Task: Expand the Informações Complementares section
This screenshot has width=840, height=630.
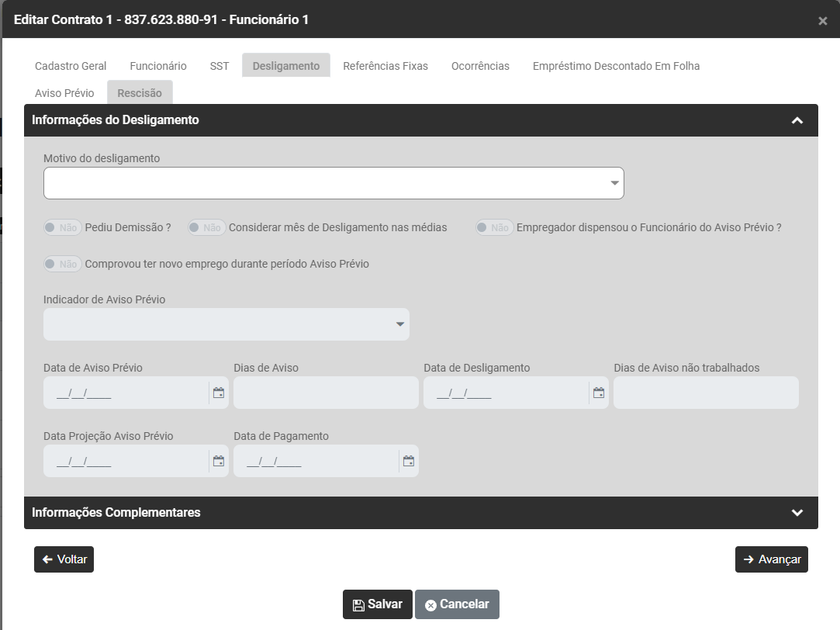Action: 797,513
